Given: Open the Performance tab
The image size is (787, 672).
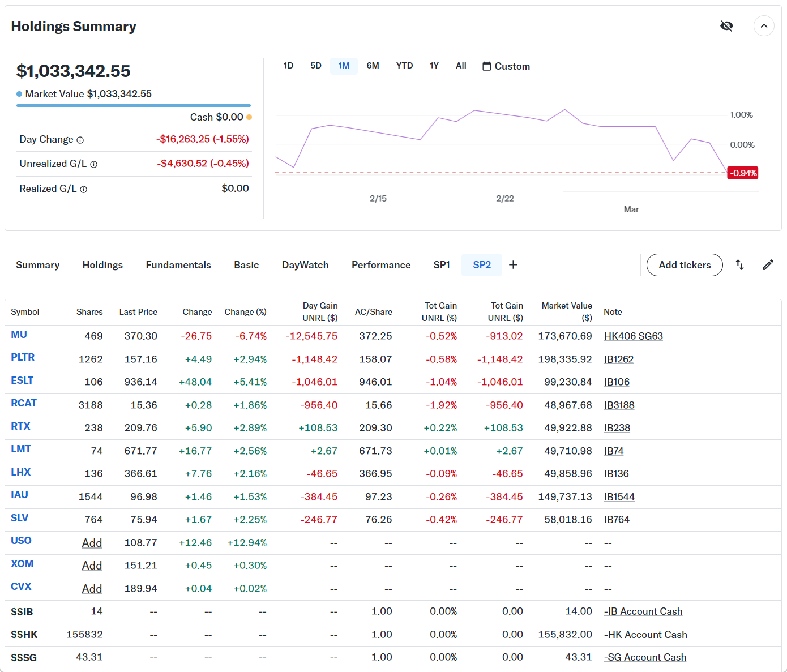Looking at the screenshot, I should pos(381,265).
